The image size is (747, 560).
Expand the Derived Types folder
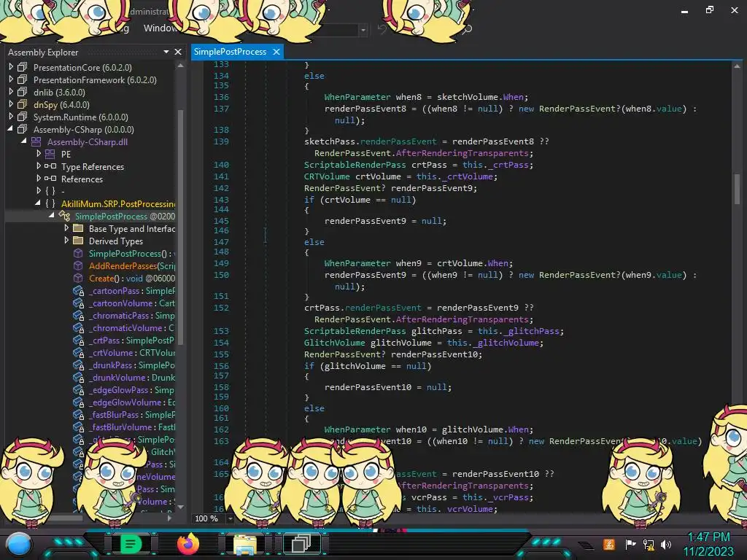66,241
